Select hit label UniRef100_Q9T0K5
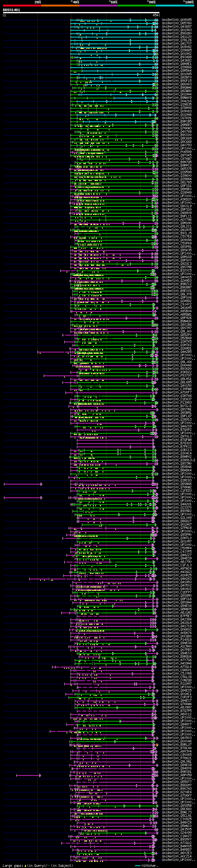 (x=177, y=155)
